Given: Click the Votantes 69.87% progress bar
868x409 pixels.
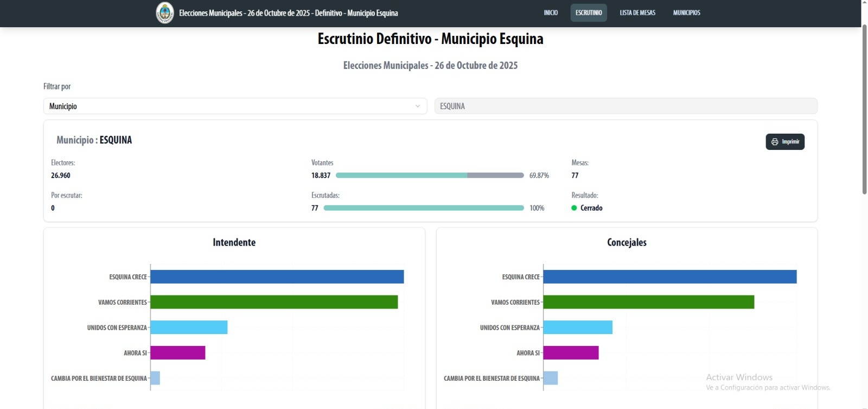Looking at the screenshot, I should click(x=429, y=175).
